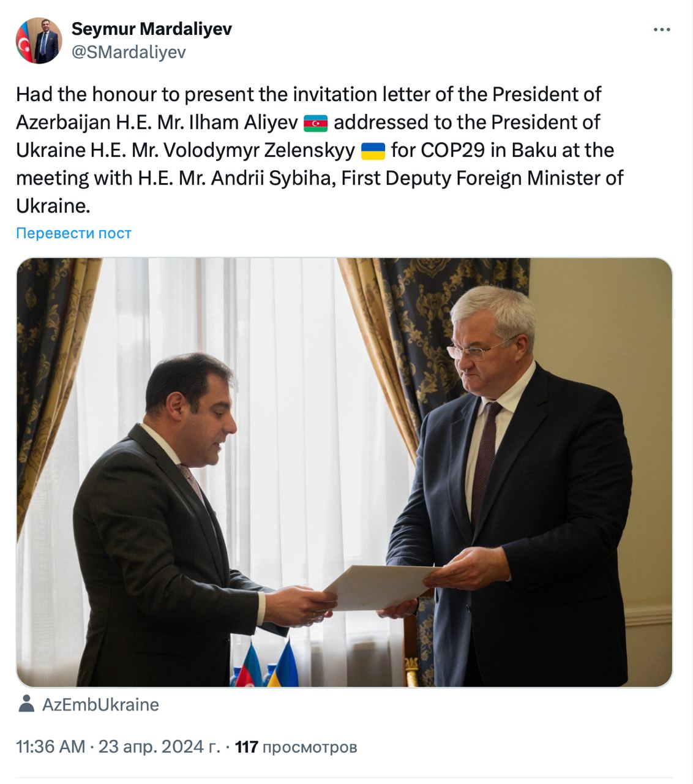Click the 117 просмотров view count
The image size is (693, 784).
[x=296, y=747]
